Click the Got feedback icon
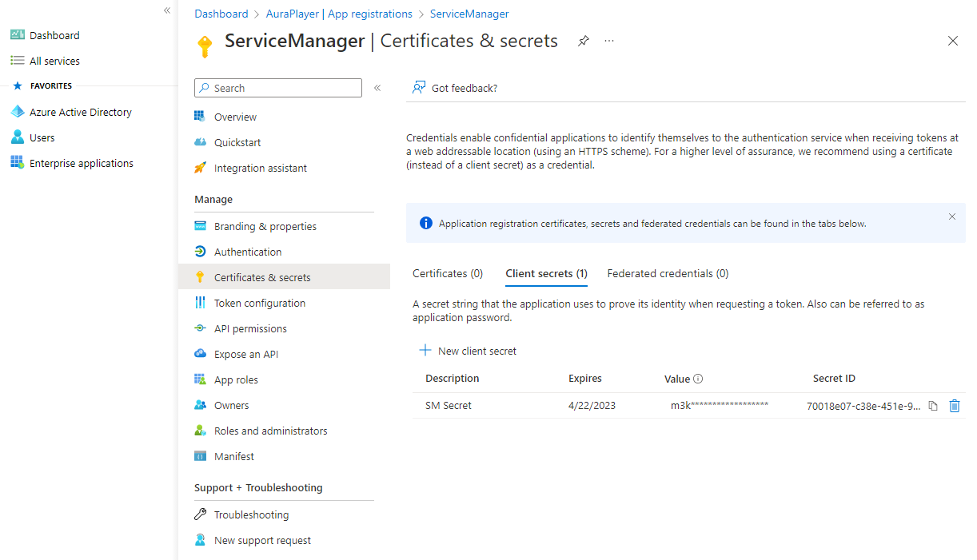Viewport: 977px width, 560px height. 418,88
